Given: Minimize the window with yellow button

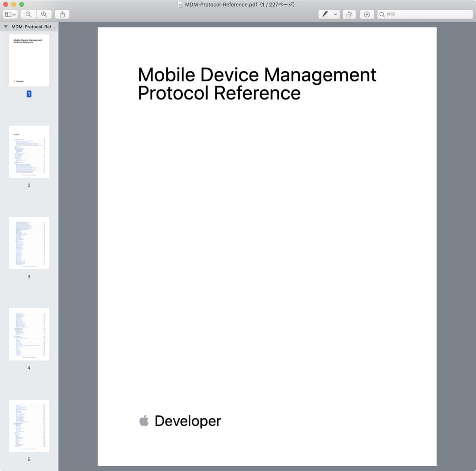Looking at the screenshot, I should tap(14, 5).
